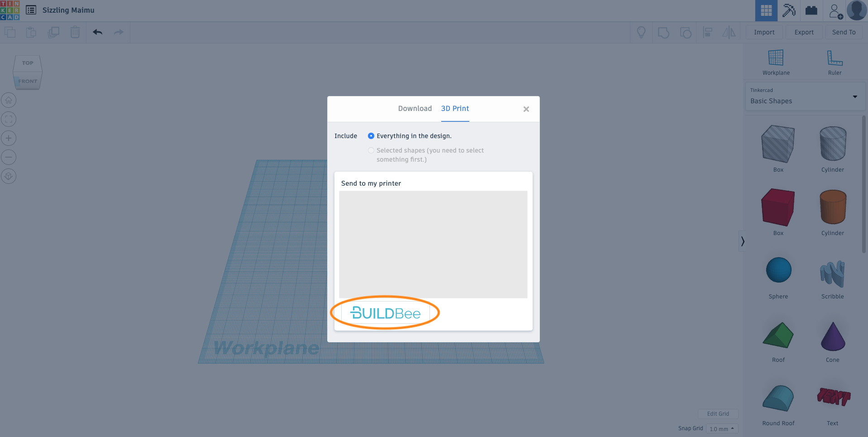Pick the Scribble shape
Screen dimensions: 868x437
click(833, 274)
